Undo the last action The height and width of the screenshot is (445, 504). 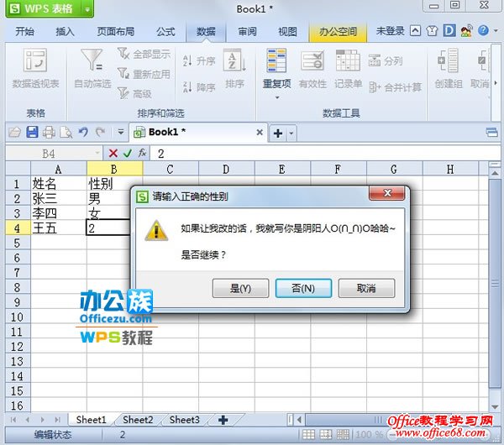coord(83,132)
